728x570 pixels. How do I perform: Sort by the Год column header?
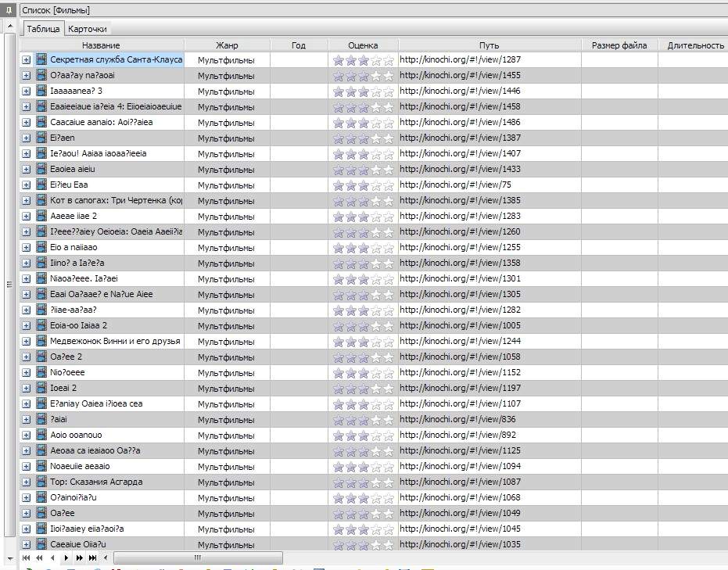[x=299, y=45]
